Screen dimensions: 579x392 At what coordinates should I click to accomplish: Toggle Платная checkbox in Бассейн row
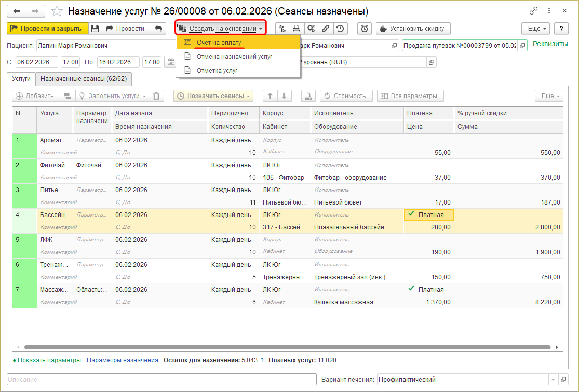click(411, 214)
